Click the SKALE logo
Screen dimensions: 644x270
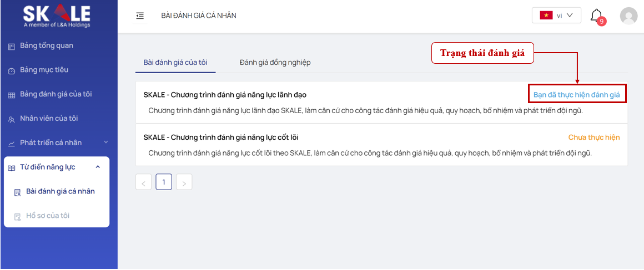[x=57, y=16]
